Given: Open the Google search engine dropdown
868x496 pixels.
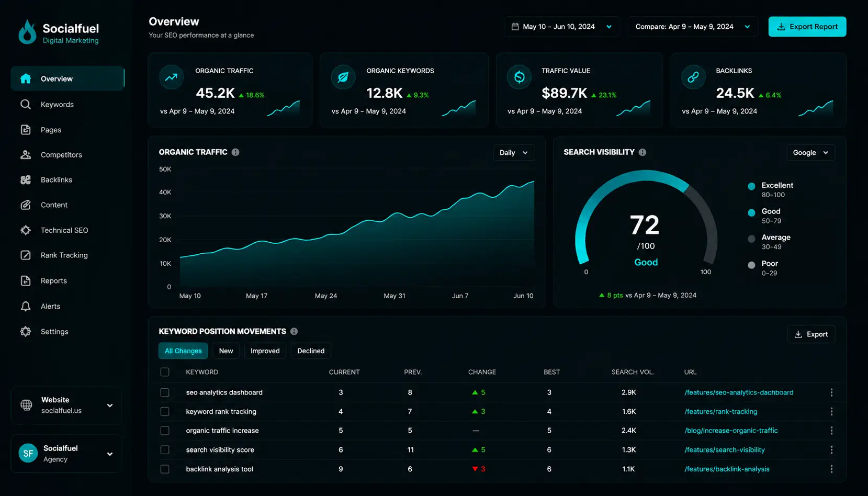Looking at the screenshot, I should click(810, 153).
